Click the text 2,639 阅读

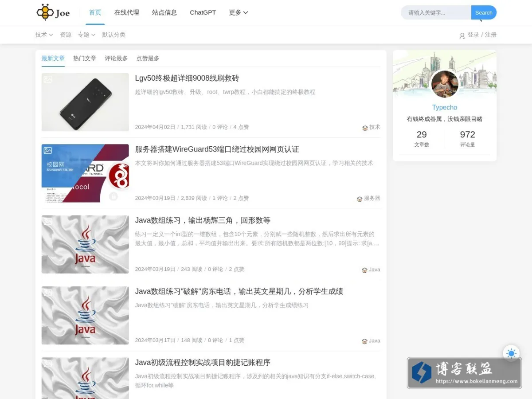[x=194, y=198]
